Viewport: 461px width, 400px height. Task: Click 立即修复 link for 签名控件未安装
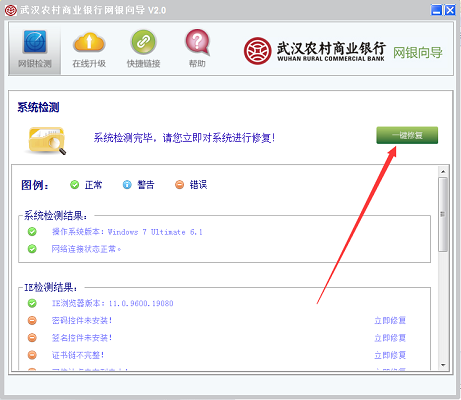[x=390, y=338]
